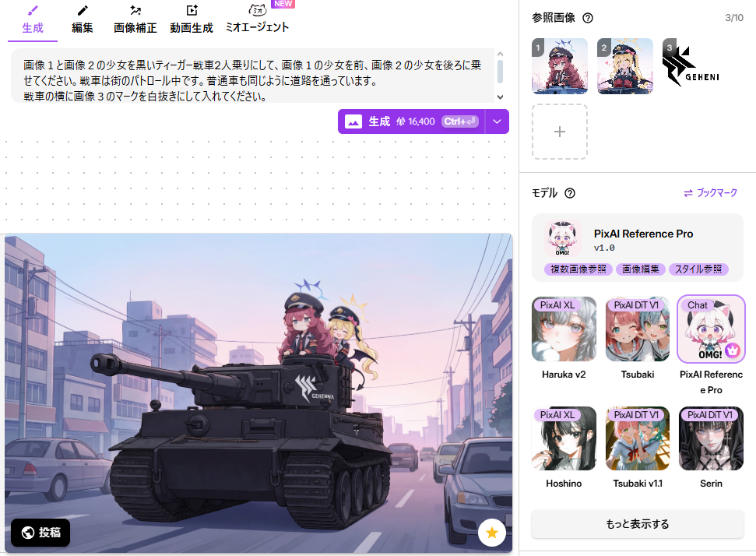The height and width of the screenshot is (556, 756).
Task: Click the prompt text input area
Action: click(252, 76)
